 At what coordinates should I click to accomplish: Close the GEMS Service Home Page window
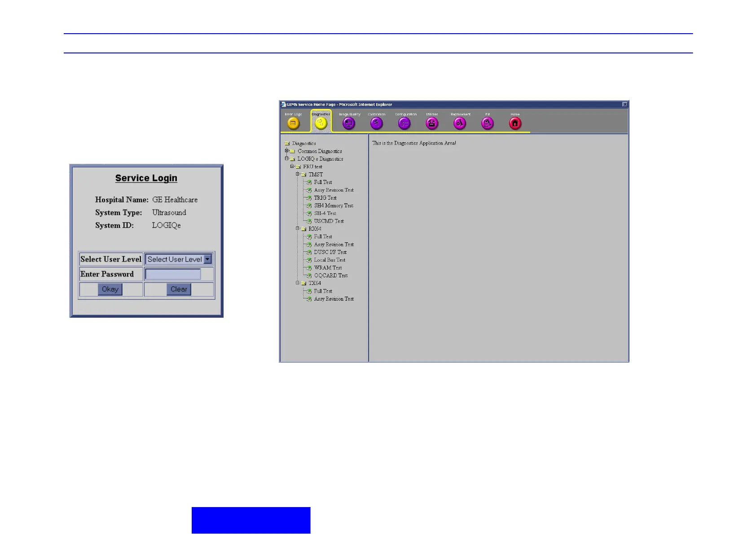(x=624, y=104)
